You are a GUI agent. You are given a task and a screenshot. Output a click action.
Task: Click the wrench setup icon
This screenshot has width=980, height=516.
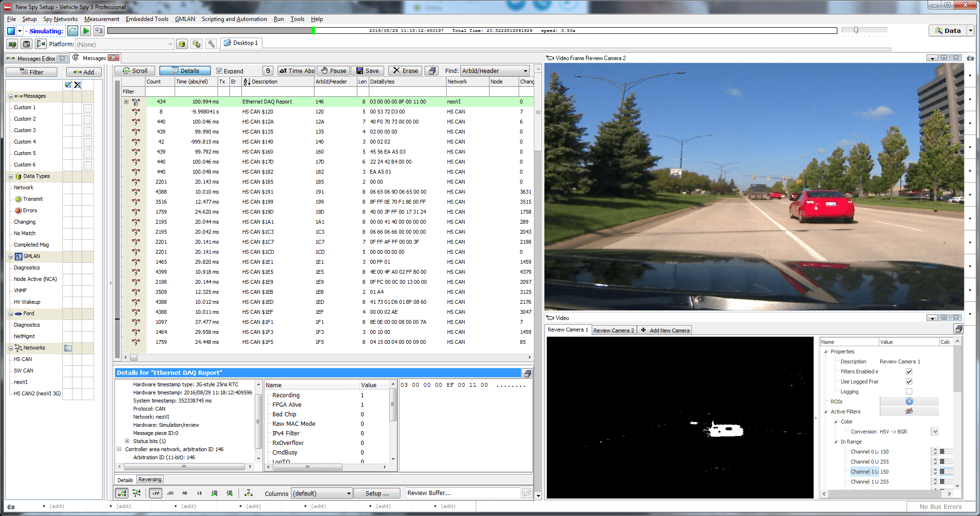tap(211, 44)
